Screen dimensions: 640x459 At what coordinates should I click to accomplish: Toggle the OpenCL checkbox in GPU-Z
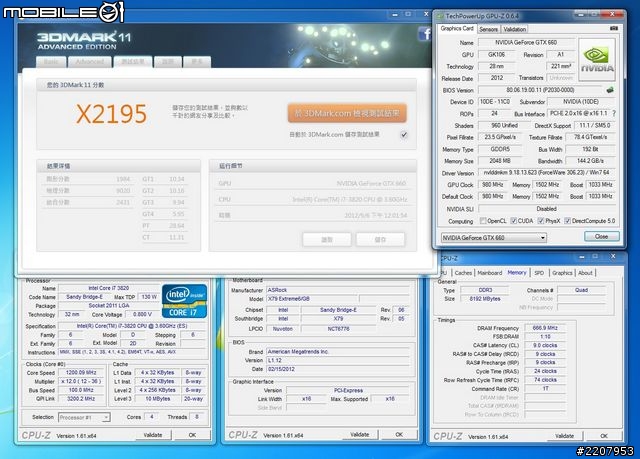pyautogui.click(x=483, y=221)
